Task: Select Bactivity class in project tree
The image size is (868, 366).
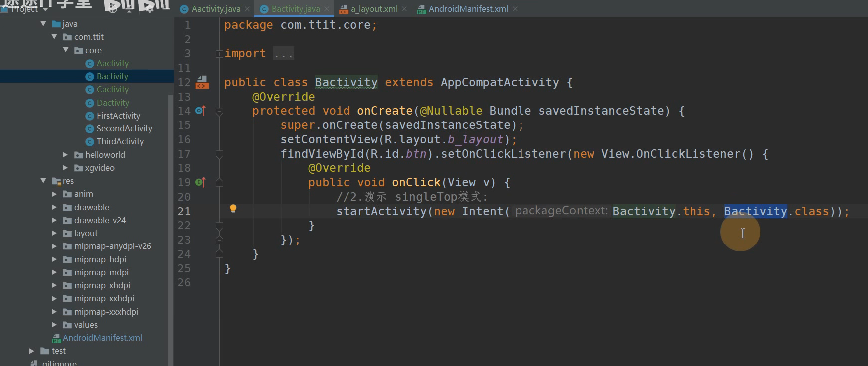Action: tap(112, 76)
